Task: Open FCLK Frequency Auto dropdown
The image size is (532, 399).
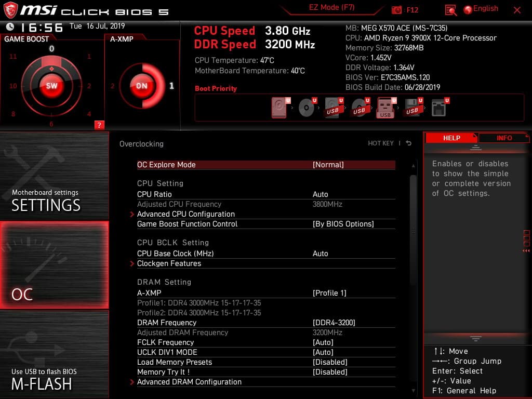Action: click(x=323, y=342)
